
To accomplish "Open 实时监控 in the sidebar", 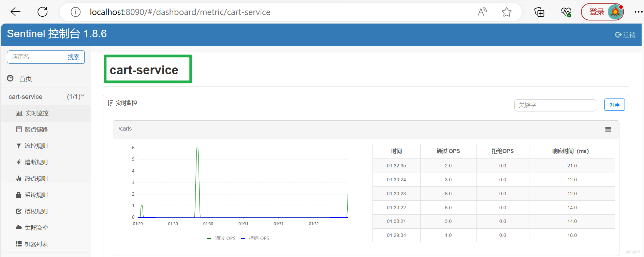I will click(45, 113).
